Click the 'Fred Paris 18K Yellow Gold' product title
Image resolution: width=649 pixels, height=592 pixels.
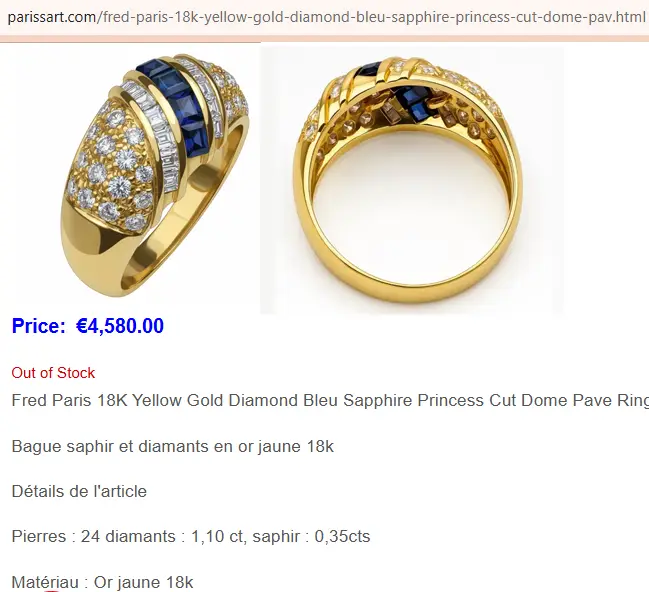point(119,400)
